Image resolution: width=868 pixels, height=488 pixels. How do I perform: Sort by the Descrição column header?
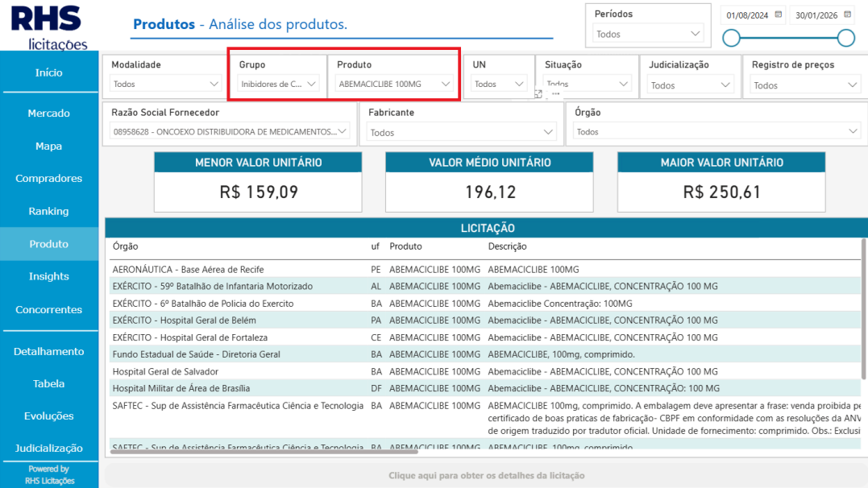tap(507, 246)
